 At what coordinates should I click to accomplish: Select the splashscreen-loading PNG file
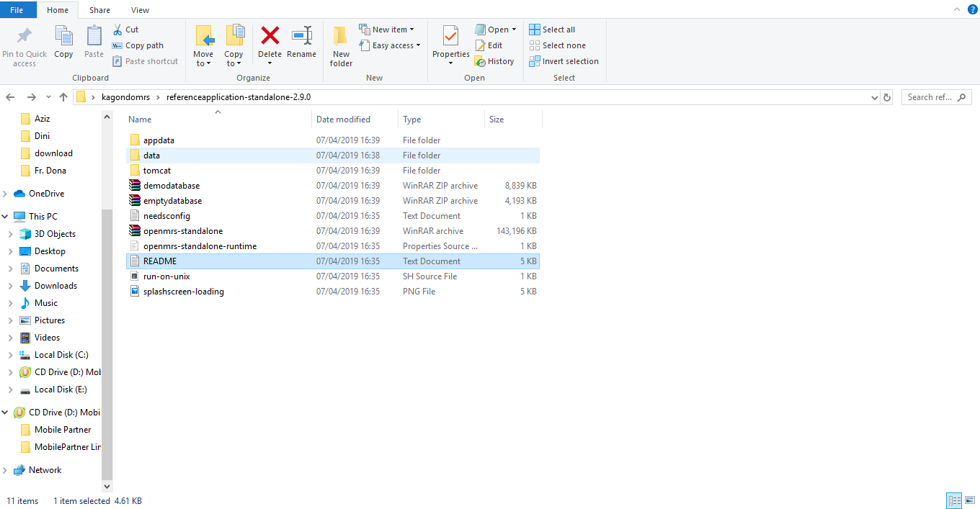pos(332,292)
